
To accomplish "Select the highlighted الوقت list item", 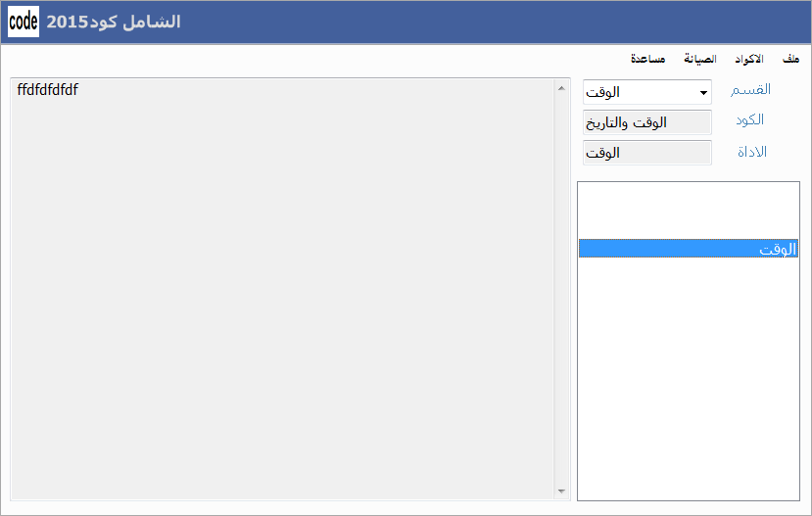I will pos(689,249).
